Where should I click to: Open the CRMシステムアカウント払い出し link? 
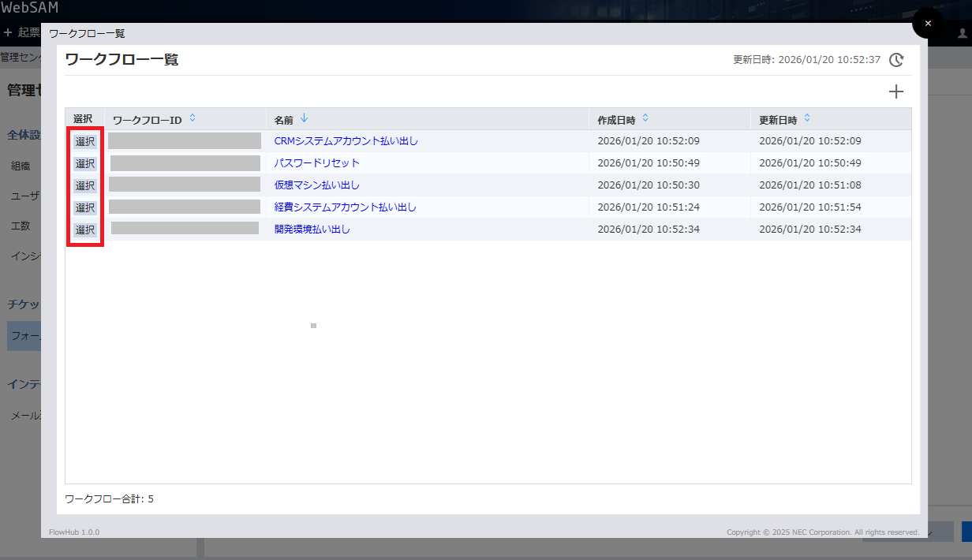pyautogui.click(x=346, y=141)
